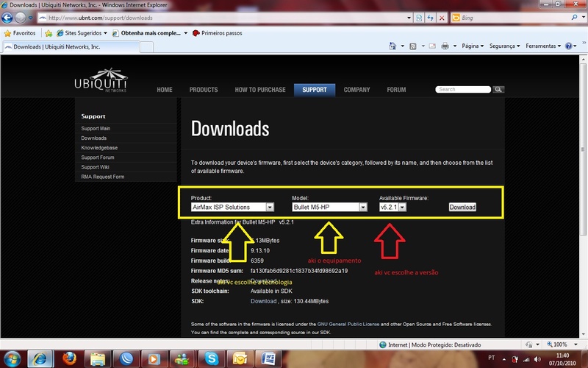Click Internet Explorer taskbar icon

point(40,359)
